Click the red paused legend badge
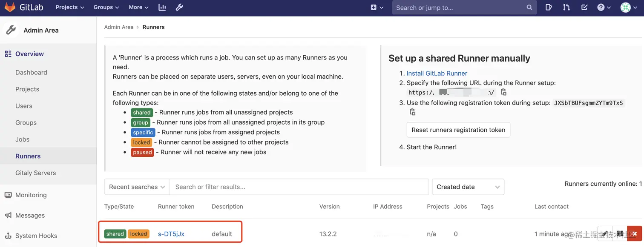 (142, 152)
